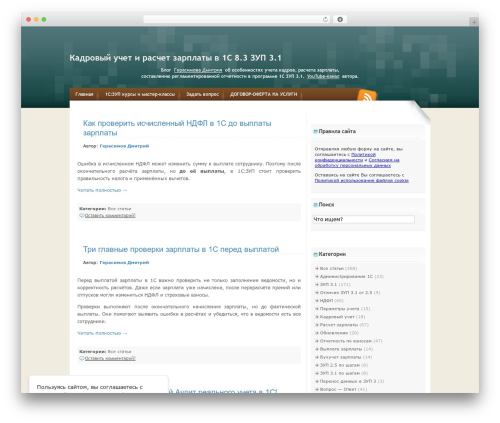This screenshot has width=500, height=423.
Task: Click Все статьи category in Три главные проверки footer
Action: coord(119,352)
